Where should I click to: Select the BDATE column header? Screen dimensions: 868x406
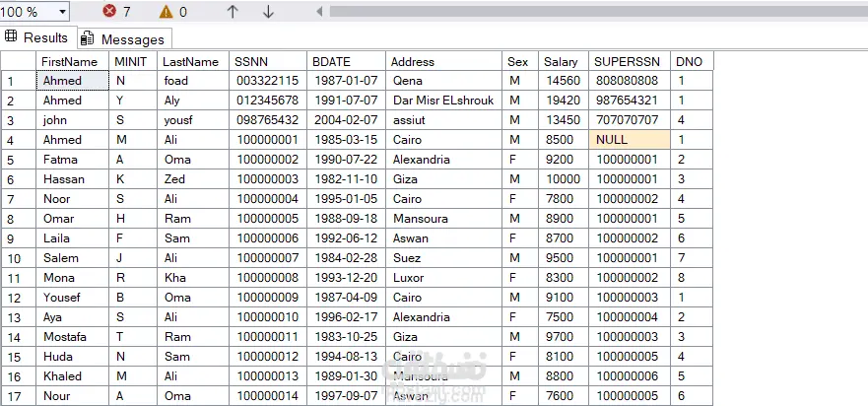(x=346, y=61)
